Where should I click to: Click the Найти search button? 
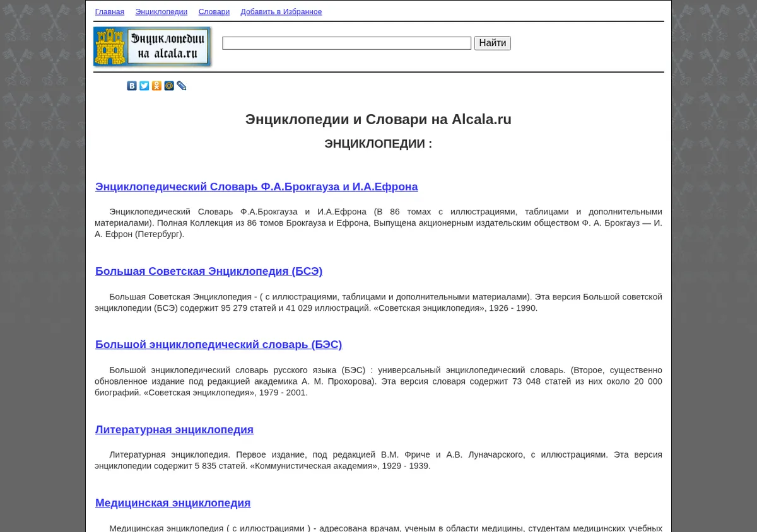493,43
